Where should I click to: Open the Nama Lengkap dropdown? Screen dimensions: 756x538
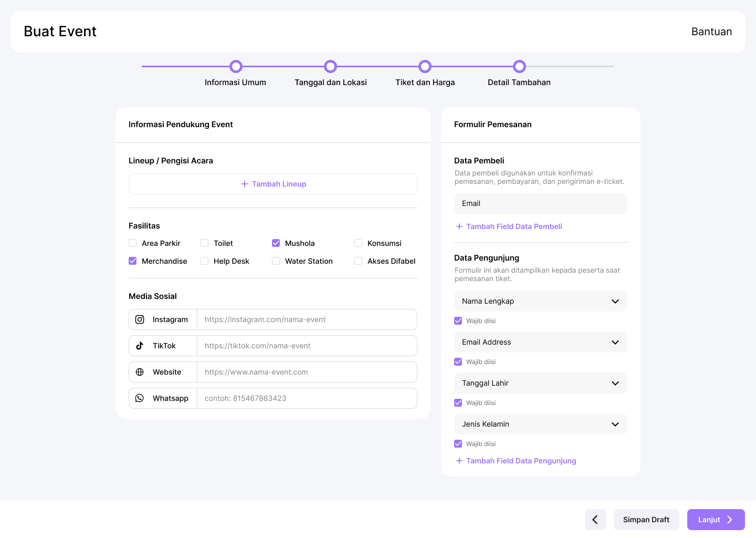click(541, 301)
